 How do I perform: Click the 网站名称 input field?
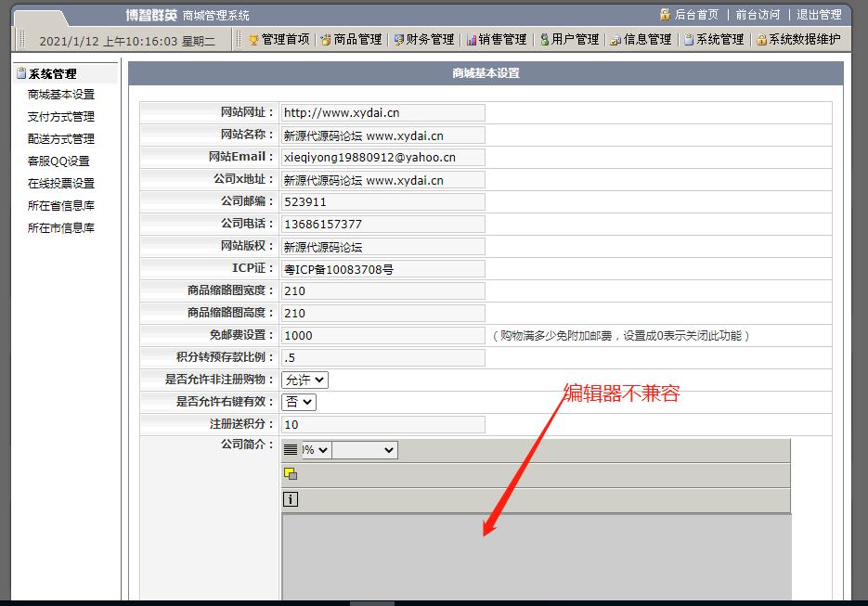tap(383, 135)
